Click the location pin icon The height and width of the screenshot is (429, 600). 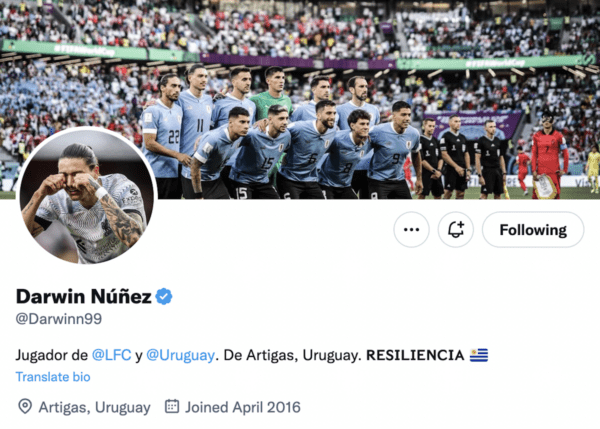point(25,407)
